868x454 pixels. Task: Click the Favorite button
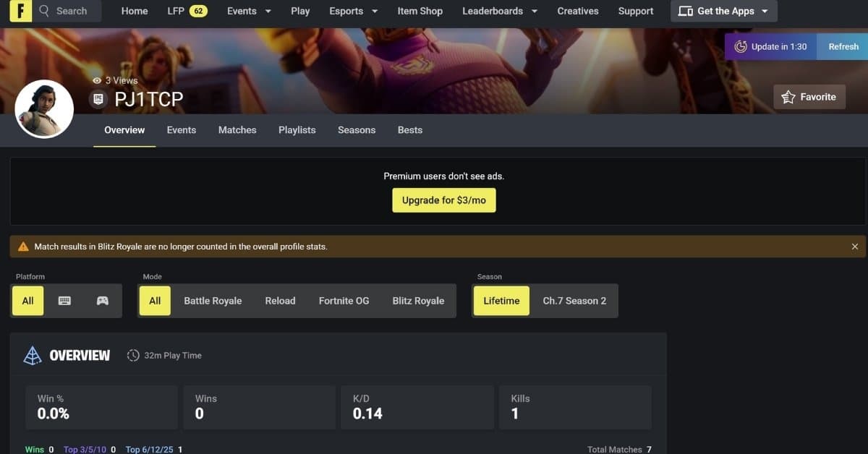[x=809, y=97]
